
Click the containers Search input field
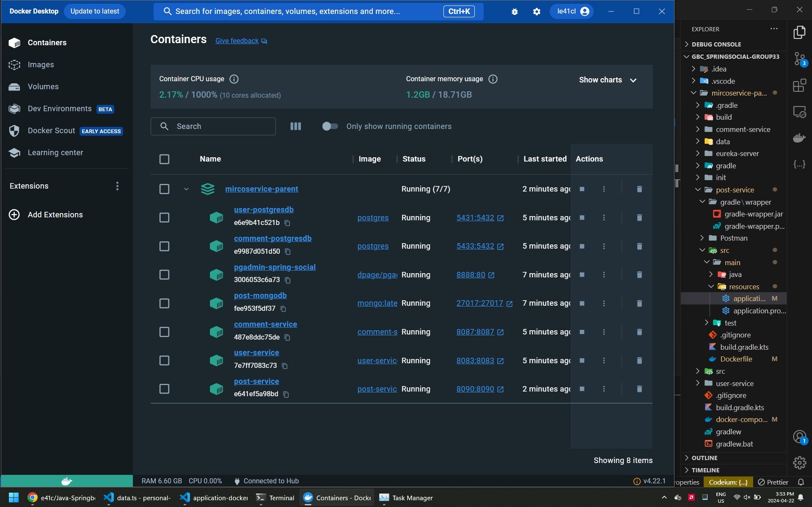click(213, 126)
